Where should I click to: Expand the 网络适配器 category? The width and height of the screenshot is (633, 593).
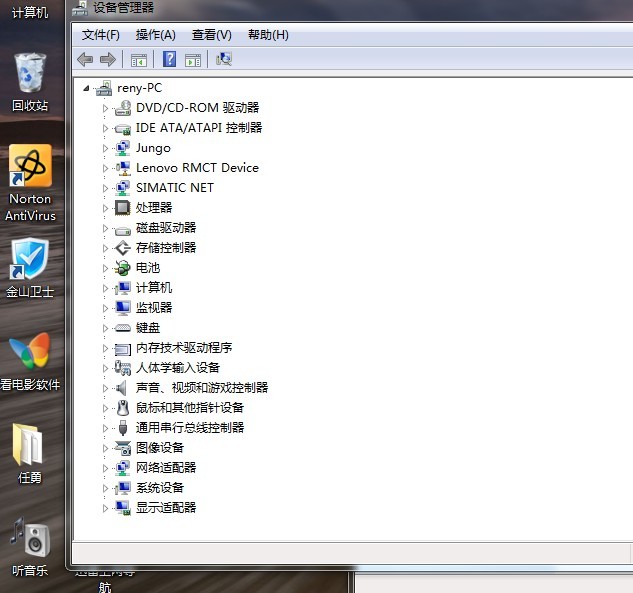(x=105, y=468)
